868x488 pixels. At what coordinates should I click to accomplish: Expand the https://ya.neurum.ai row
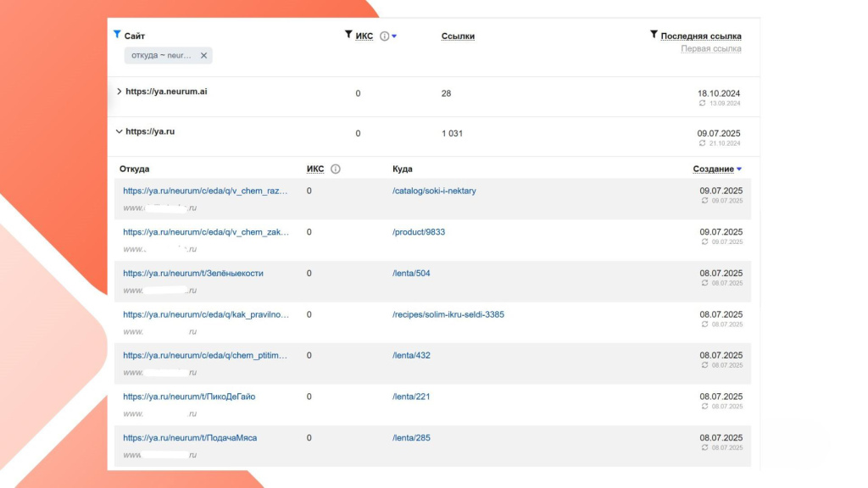tap(119, 91)
